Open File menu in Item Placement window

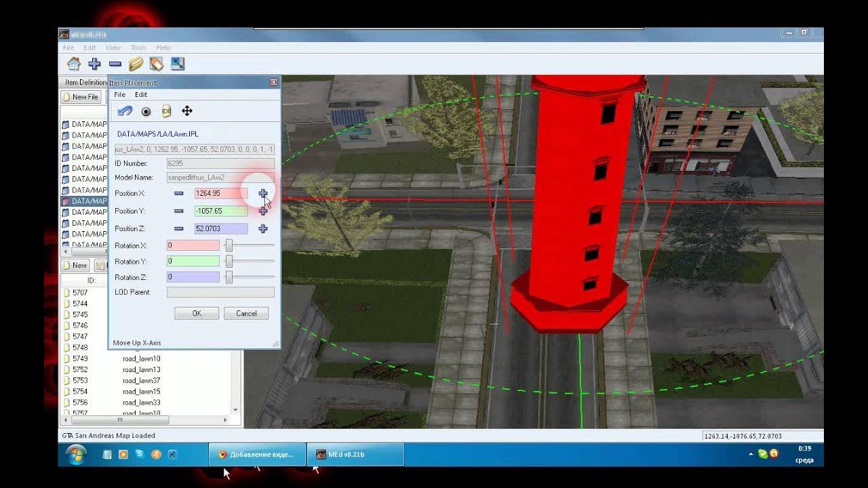(x=119, y=95)
